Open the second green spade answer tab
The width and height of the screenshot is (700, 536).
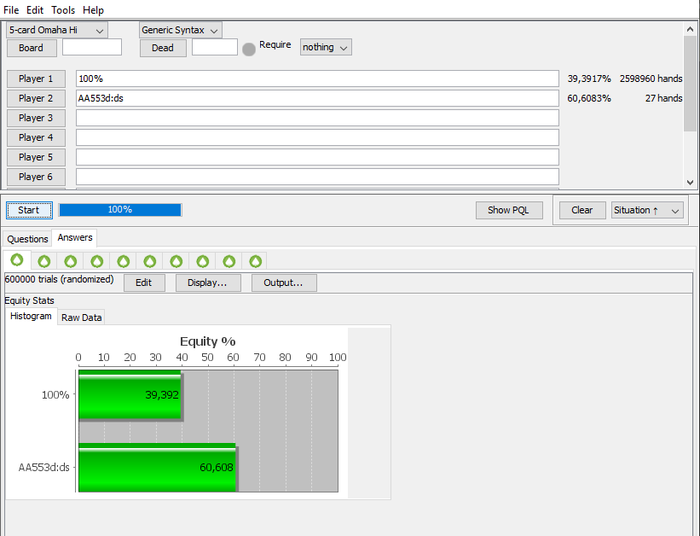pyautogui.click(x=44, y=261)
